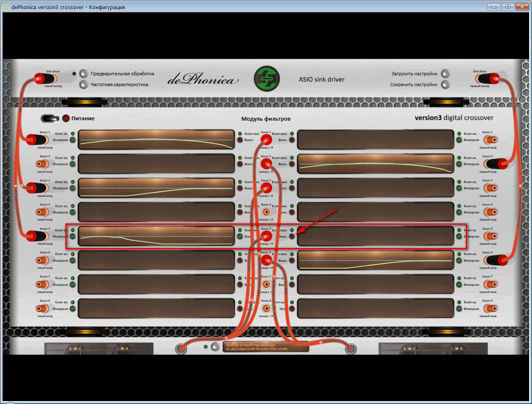Click Канал 4 L+R output jack
The width and height of the screenshot is (532, 404).
point(266,212)
